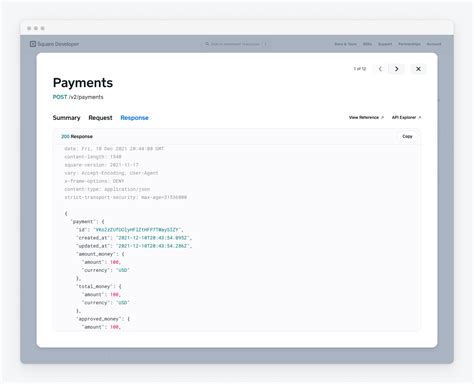Click the payment id string value
This screenshot has width=474, height=384.
pos(137,230)
